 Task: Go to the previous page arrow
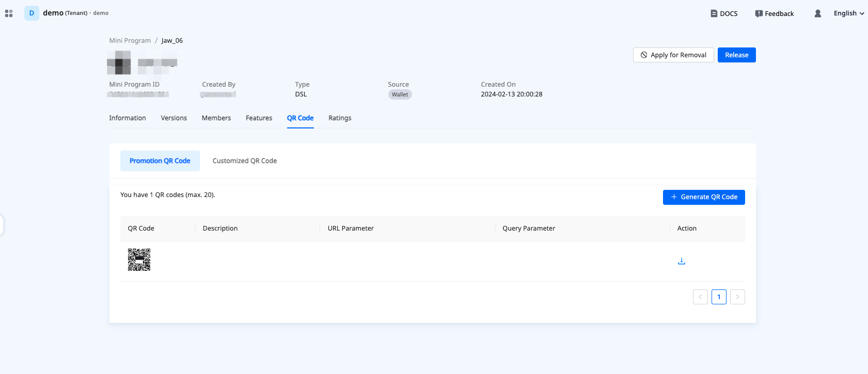[x=700, y=297]
